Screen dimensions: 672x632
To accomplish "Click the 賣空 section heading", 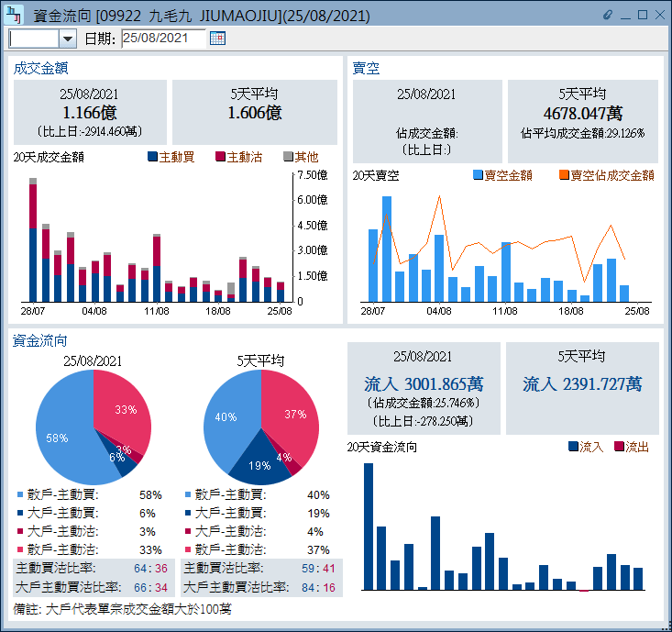I will pos(367,68).
